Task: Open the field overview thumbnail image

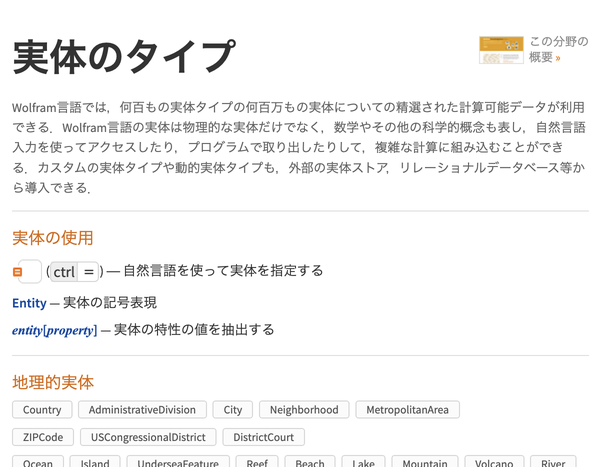Action: coord(501,50)
